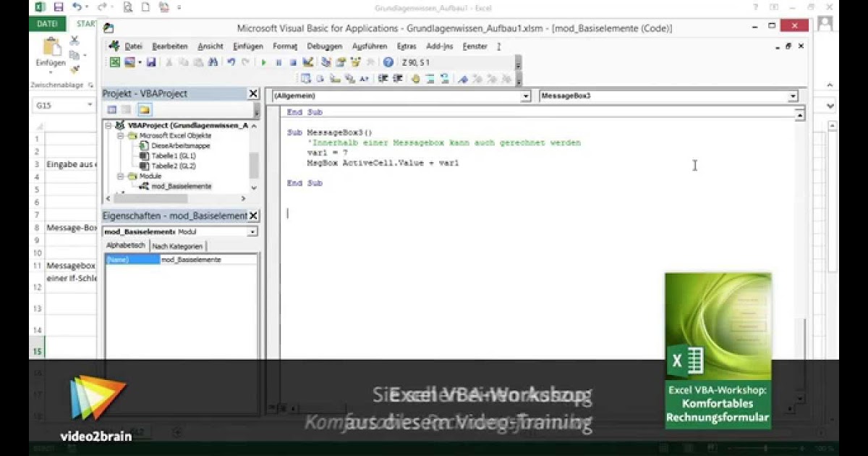Undo the last action in VBA editor
The height and width of the screenshot is (456, 868).
[x=231, y=62]
